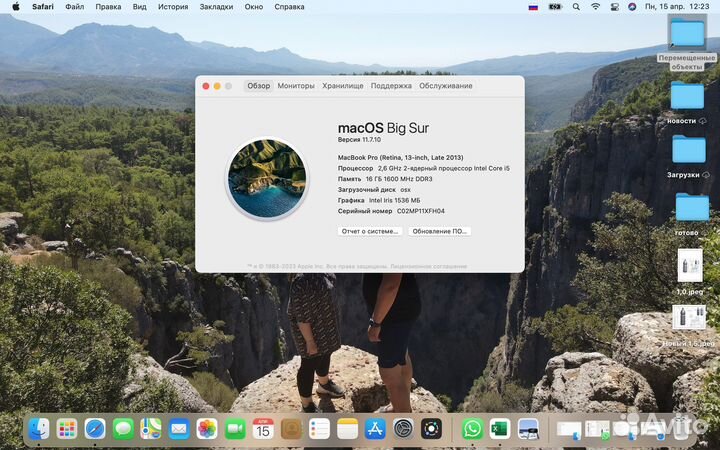Open System Preferences from the Dock
720x450 pixels.
pyautogui.click(x=403, y=429)
